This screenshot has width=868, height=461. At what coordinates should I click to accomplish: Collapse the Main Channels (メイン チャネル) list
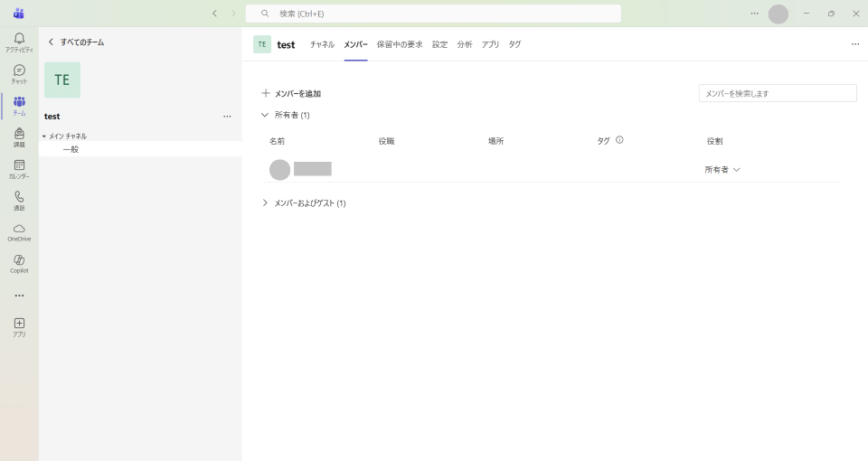coord(44,136)
